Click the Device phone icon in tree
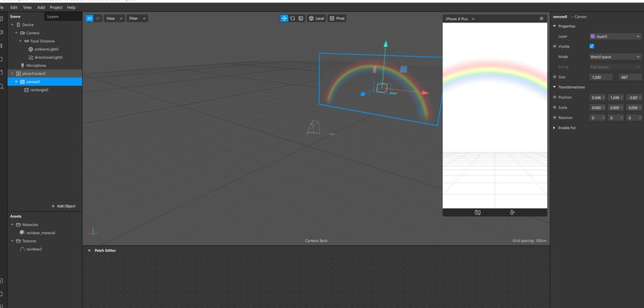The height and width of the screenshot is (308, 644). [18, 25]
